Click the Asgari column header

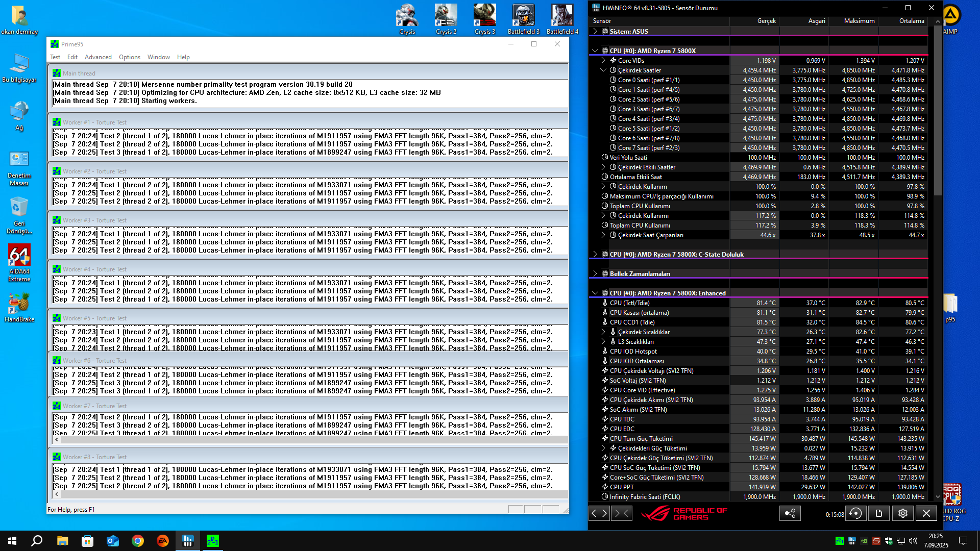click(804, 21)
